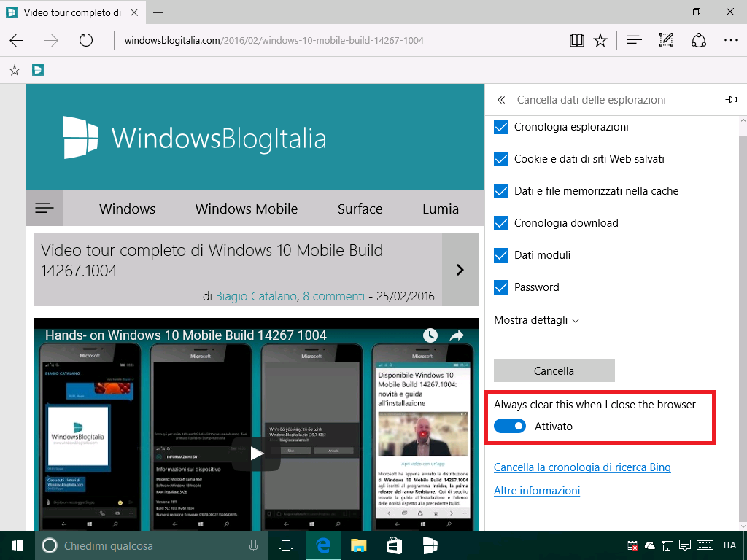This screenshot has height=560, width=747.
Task: Uncheck Dati e file memorizzati nella cache
Action: click(x=501, y=191)
